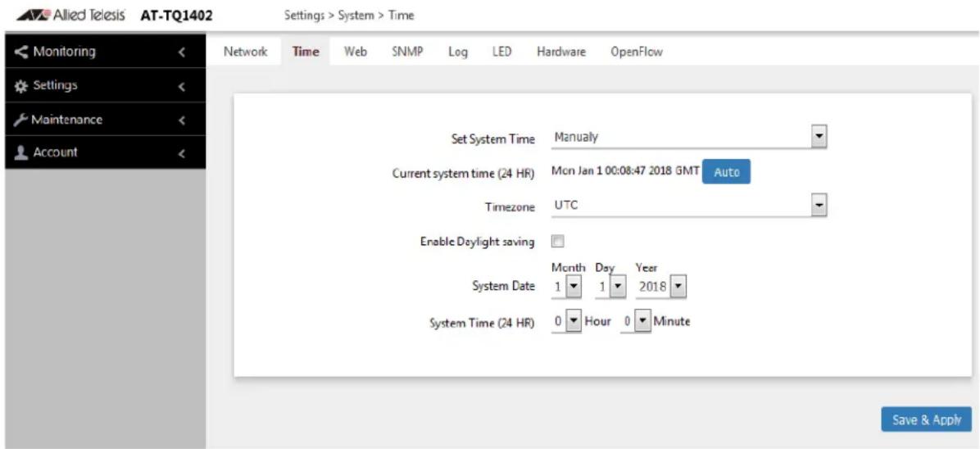This screenshot has width=980, height=449.
Task: Click the Save & Apply button
Action: 926,420
